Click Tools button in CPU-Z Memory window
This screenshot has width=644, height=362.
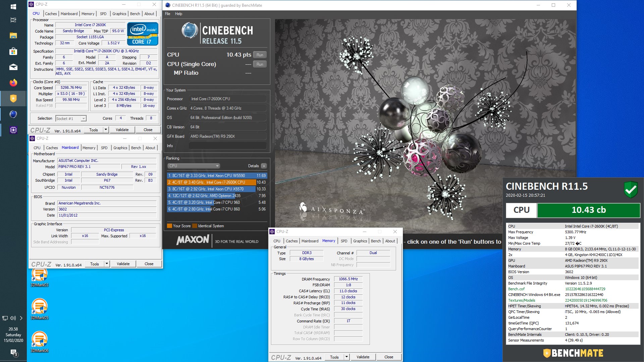[x=334, y=357]
